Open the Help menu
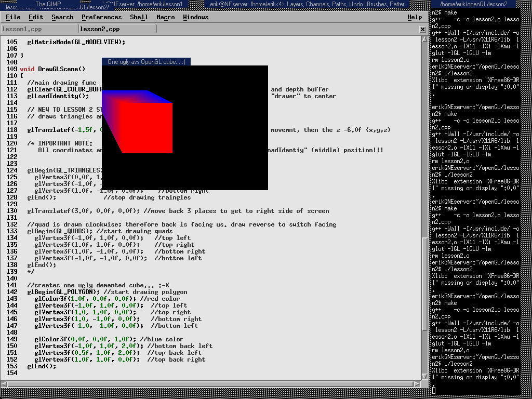The image size is (532, 399). (x=414, y=17)
